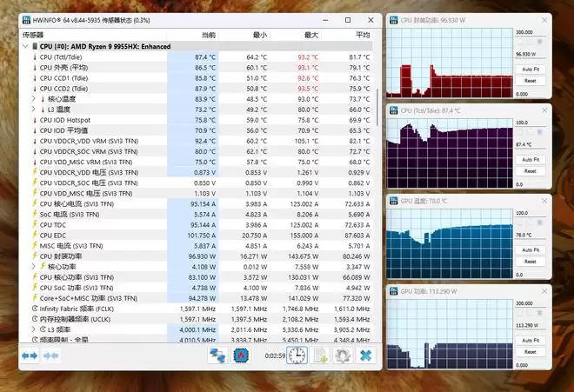Screen dimensions: 574x392
Task: Click HWiNFO app icon in main title bar
Action: point(26,20)
